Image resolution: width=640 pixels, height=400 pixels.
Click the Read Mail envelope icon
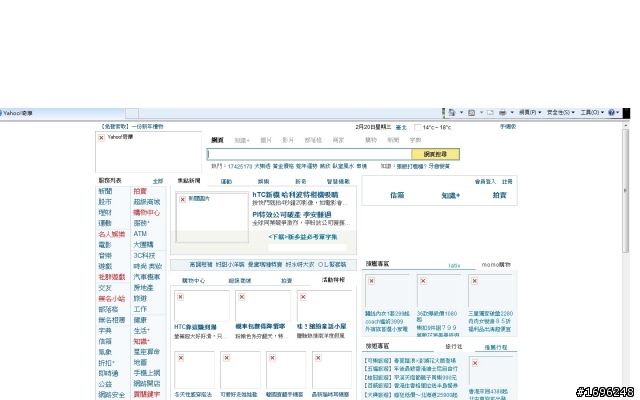pos(490,113)
